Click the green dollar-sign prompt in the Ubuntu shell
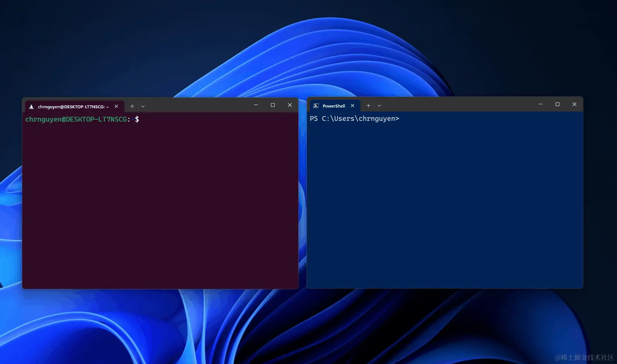This screenshot has height=364, width=617. click(137, 119)
